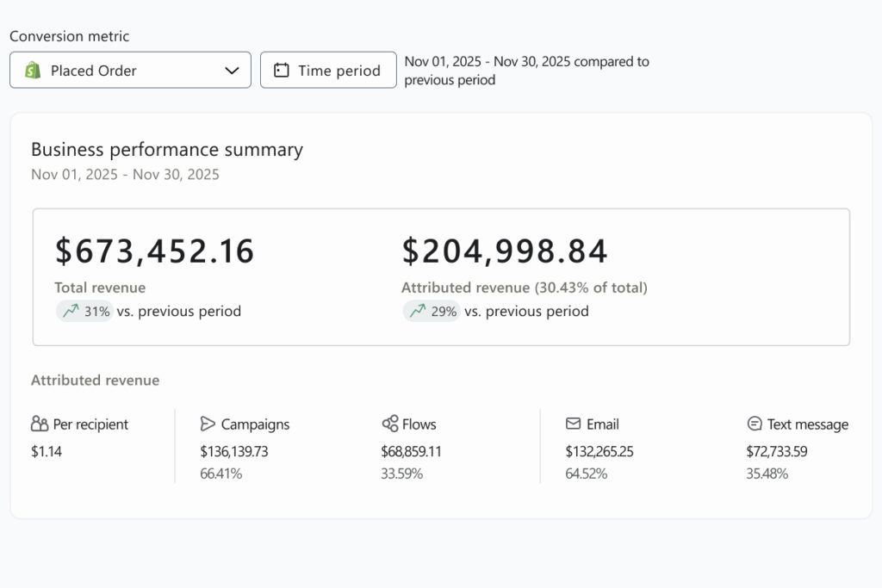The width and height of the screenshot is (882, 588).
Task: Click the Flows revenue value $68,859.11
Action: [411, 451]
